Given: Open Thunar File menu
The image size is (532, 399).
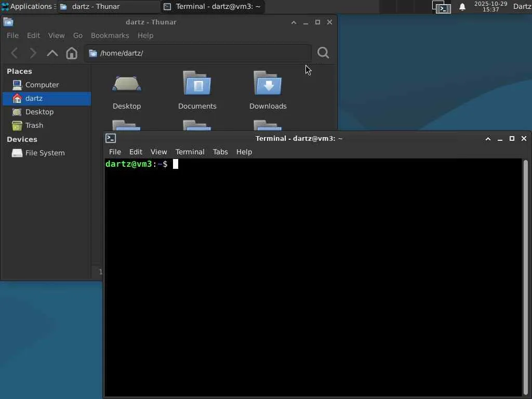Looking at the screenshot, I should 12,35.
